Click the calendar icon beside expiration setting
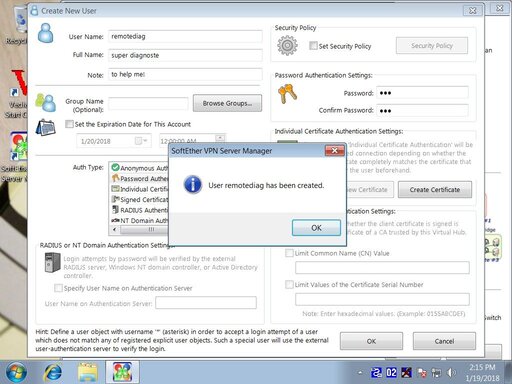 tap(46, 128)
